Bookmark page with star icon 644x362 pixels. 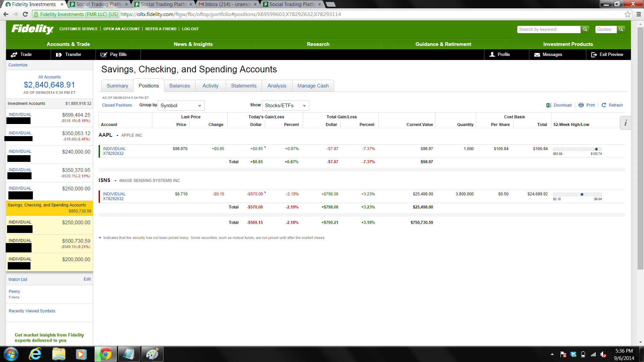(x=628, y=14)
